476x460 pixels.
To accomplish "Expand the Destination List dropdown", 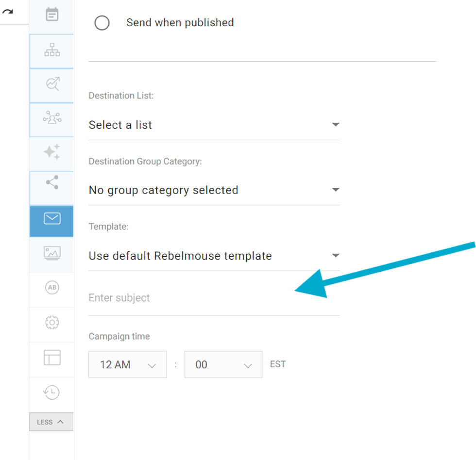I will (214, 125).
